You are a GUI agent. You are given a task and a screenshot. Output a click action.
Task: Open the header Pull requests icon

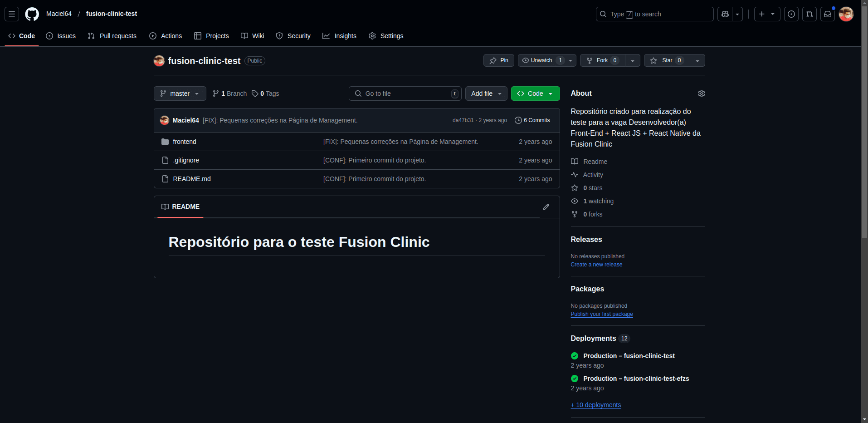[809, 14]
